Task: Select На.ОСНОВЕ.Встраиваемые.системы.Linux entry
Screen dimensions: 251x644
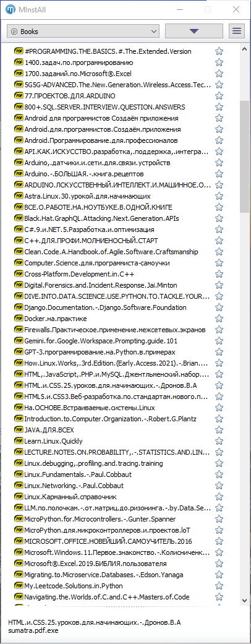Action: (x=90, y=407)
